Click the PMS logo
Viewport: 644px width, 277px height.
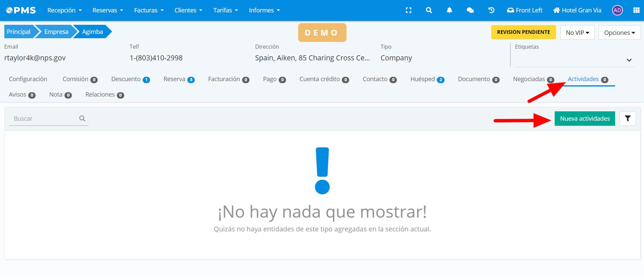(x=21, y=10)
